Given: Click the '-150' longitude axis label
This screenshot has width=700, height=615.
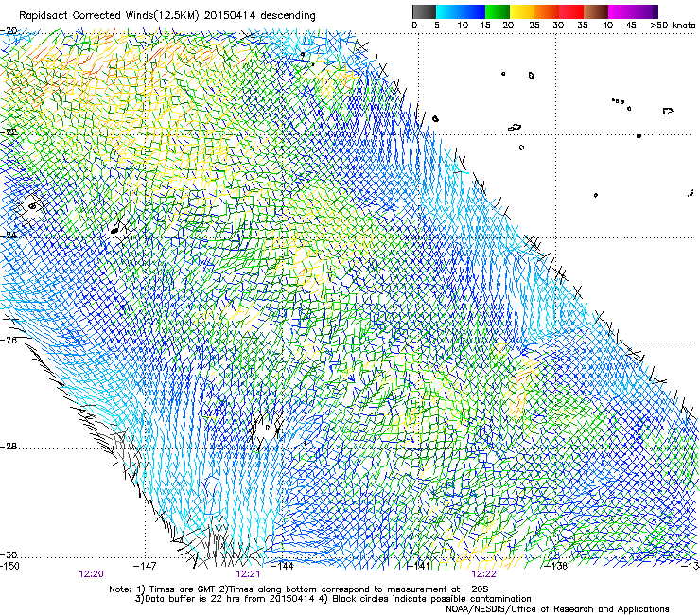Looking at the screenshot, I should [x=9, y=566].
